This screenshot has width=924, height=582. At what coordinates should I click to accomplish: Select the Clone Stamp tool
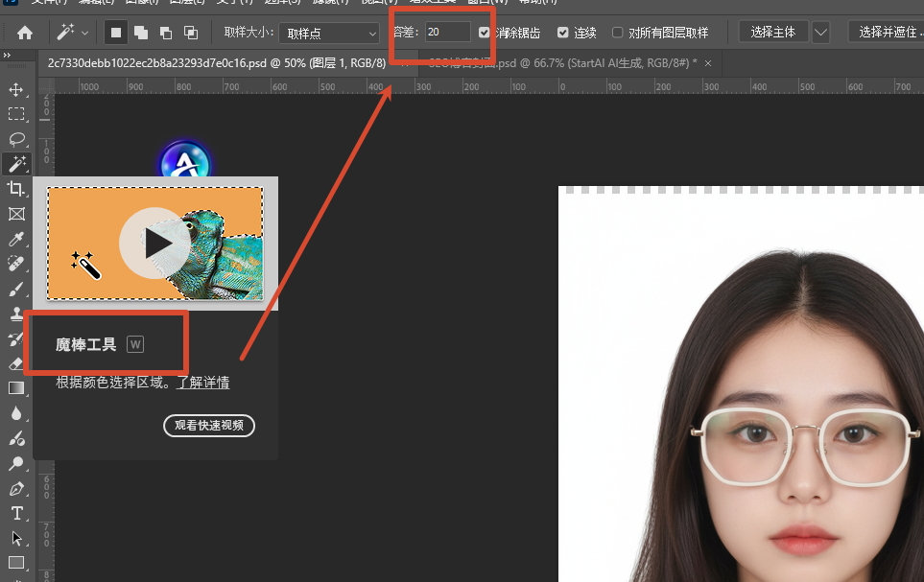click(x=16, y=314)
